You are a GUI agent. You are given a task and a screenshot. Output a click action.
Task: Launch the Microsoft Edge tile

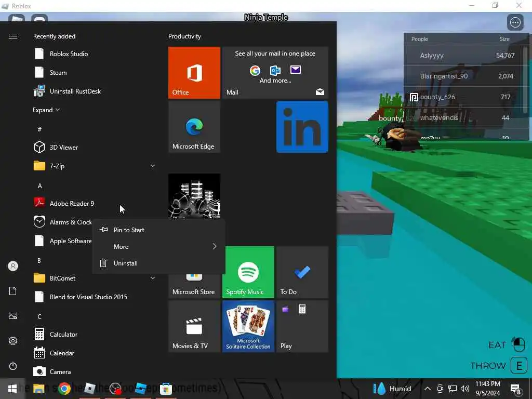tap(194, 127)
